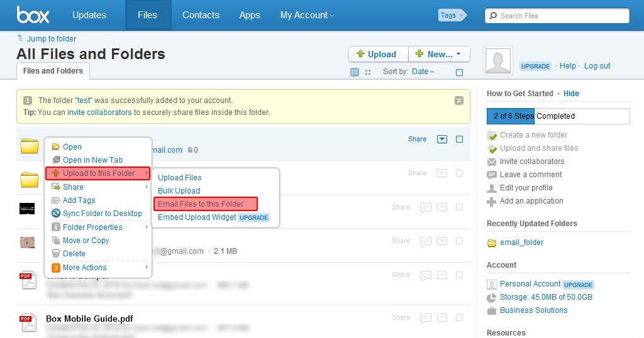This screenshot has width=644, height=338.
Task: Click the Jump to folder tree icon
Action: tap(20, 38)
